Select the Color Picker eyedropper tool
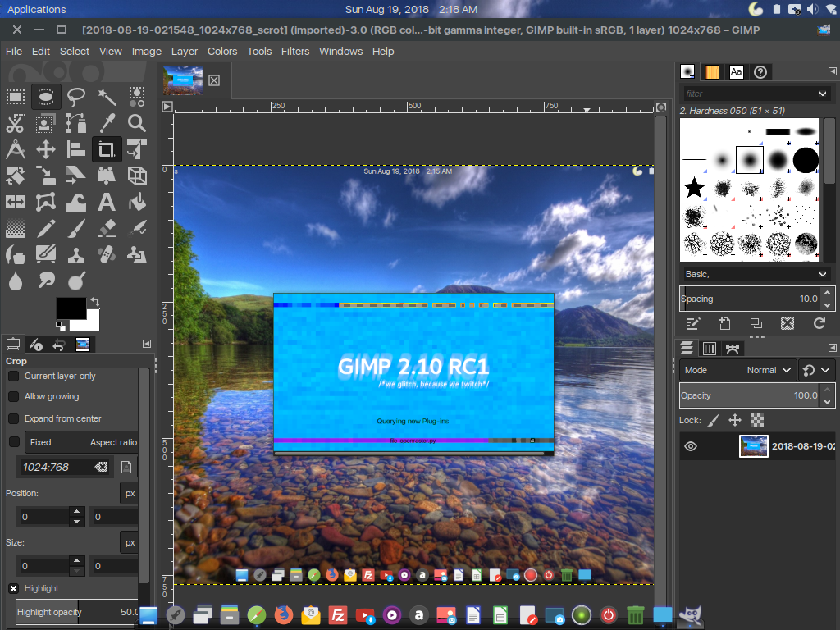 (x=107, y=123)
